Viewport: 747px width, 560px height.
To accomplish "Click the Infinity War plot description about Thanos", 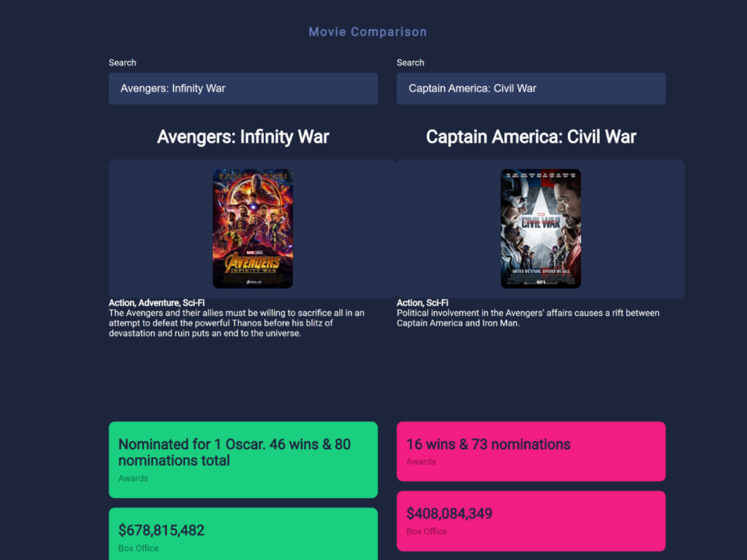I will (x=237, y=323).
